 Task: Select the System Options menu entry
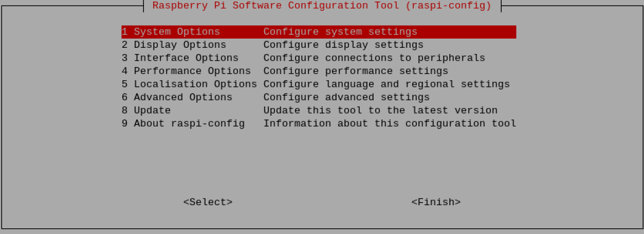point(171,32)
